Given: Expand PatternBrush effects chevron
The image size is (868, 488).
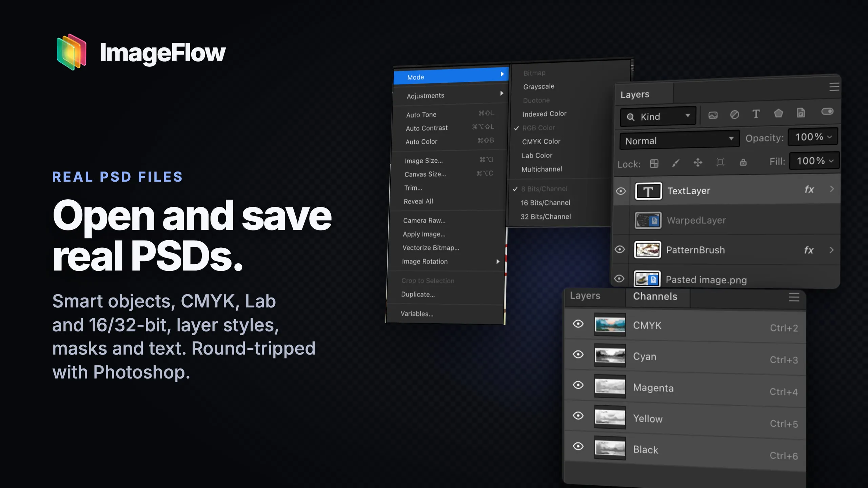Looking at the screenshot, I should coord(831,250).
